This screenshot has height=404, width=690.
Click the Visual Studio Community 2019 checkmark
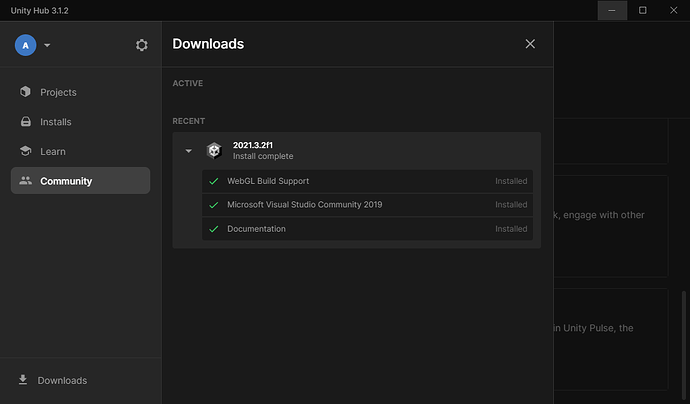point(213,205)
